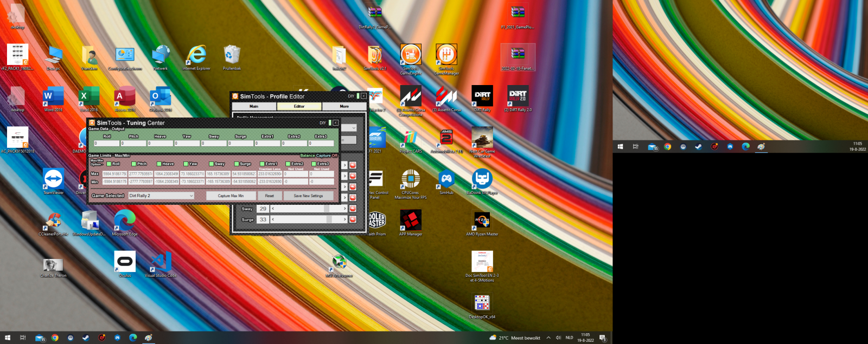
Task: Open the AMD Ryzen Master shortcut
Action: point(482,220)
